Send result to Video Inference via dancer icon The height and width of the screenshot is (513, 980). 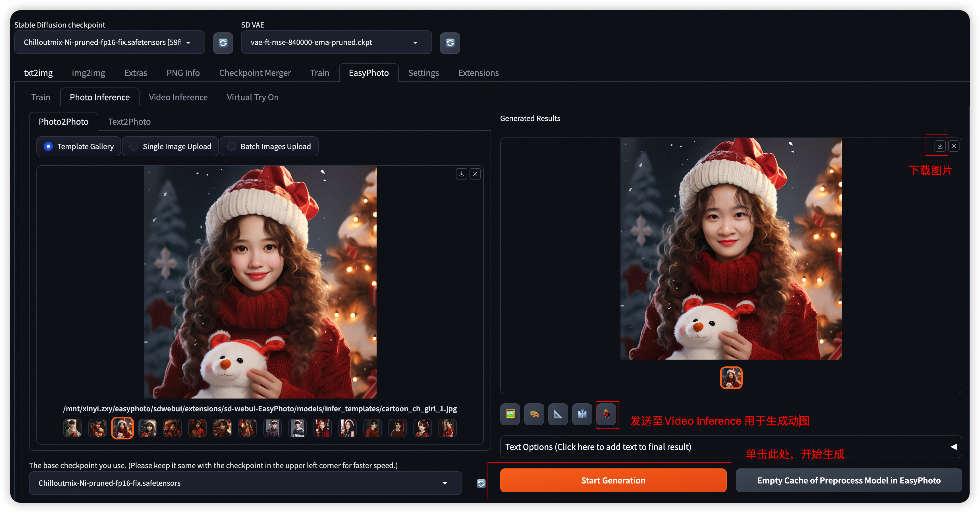tap(607, 414)
